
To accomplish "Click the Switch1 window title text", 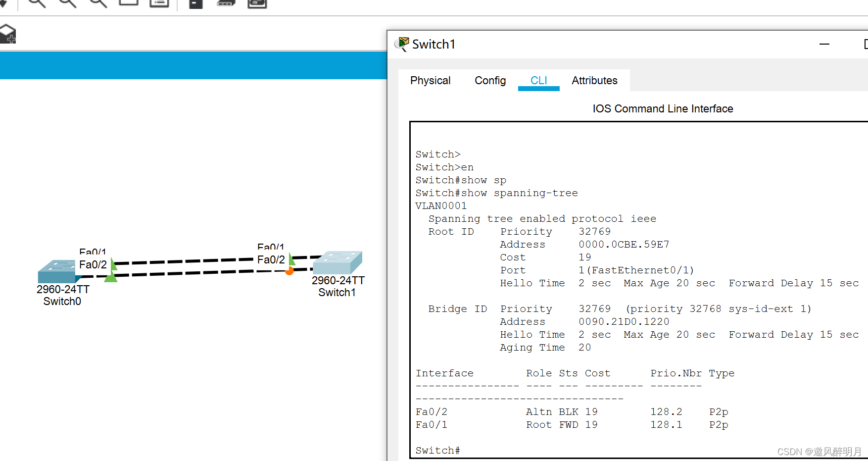I will 434,45.
